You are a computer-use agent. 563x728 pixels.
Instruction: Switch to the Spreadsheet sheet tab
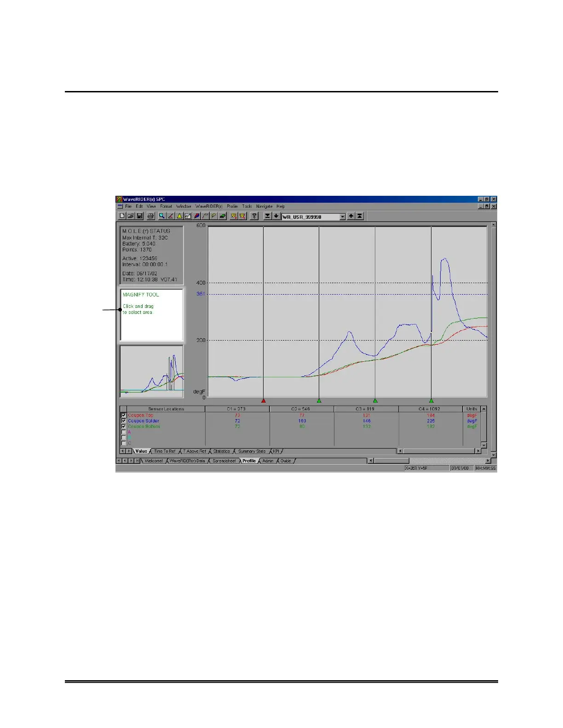[224, 461]
